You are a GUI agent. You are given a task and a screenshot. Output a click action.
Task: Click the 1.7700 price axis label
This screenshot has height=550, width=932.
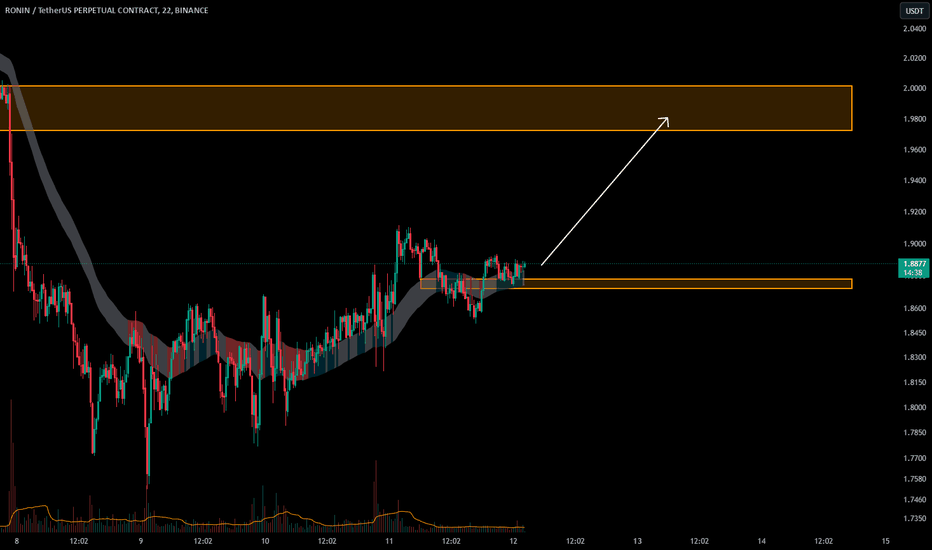(914, 458)
